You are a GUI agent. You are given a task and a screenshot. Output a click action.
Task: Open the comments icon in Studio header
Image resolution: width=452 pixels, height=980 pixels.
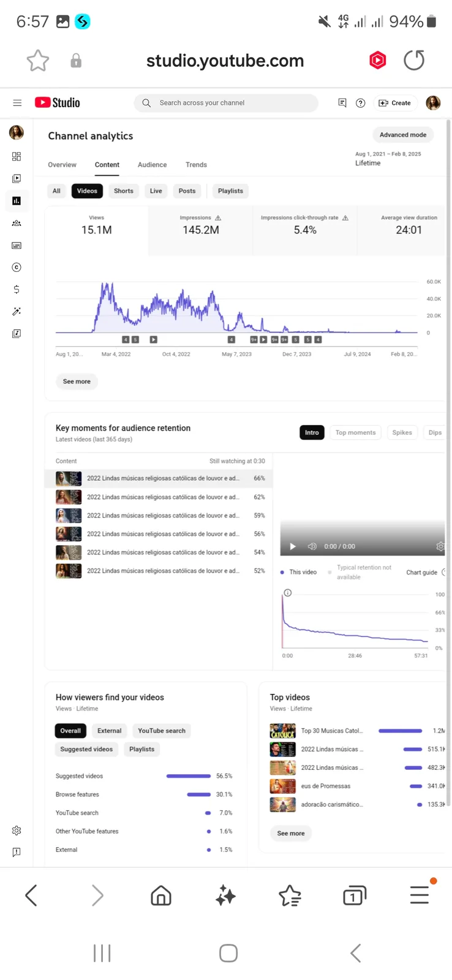[x=342, y=103]
